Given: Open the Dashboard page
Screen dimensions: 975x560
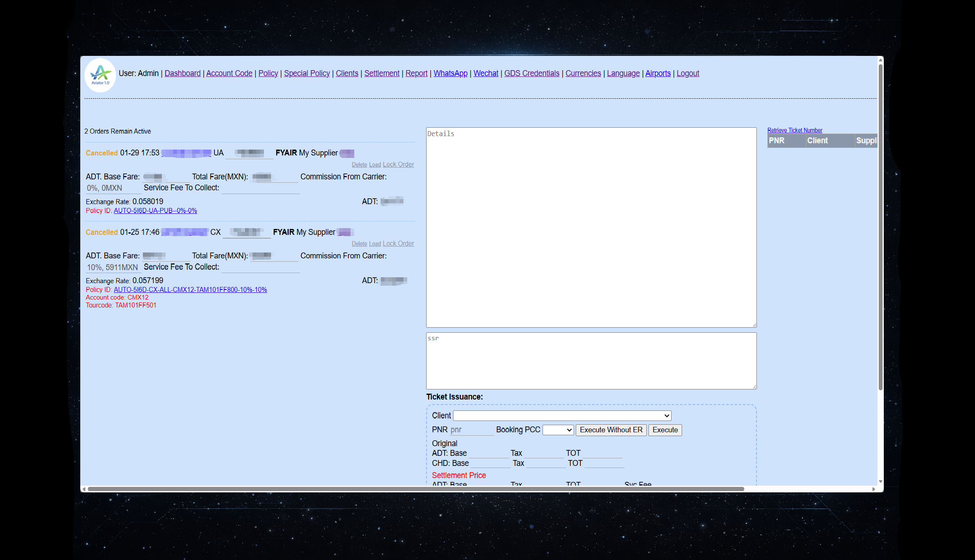Looking at the screenshot, I should [x=182, y=73].
